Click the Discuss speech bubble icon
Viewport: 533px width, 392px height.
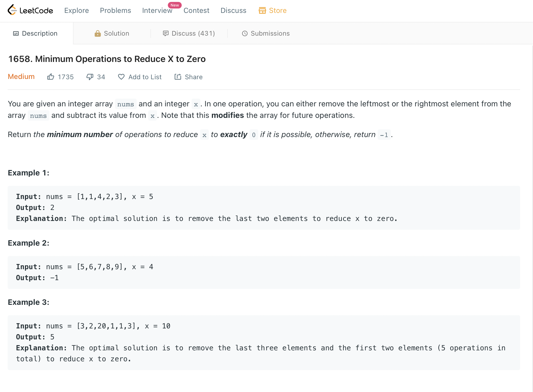pos(165,33)
